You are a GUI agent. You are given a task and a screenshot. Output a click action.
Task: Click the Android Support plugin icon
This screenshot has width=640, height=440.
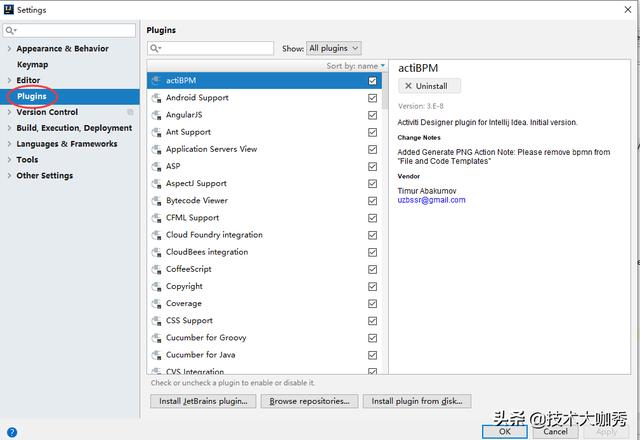pyautogui.click(x=156, y=98)
